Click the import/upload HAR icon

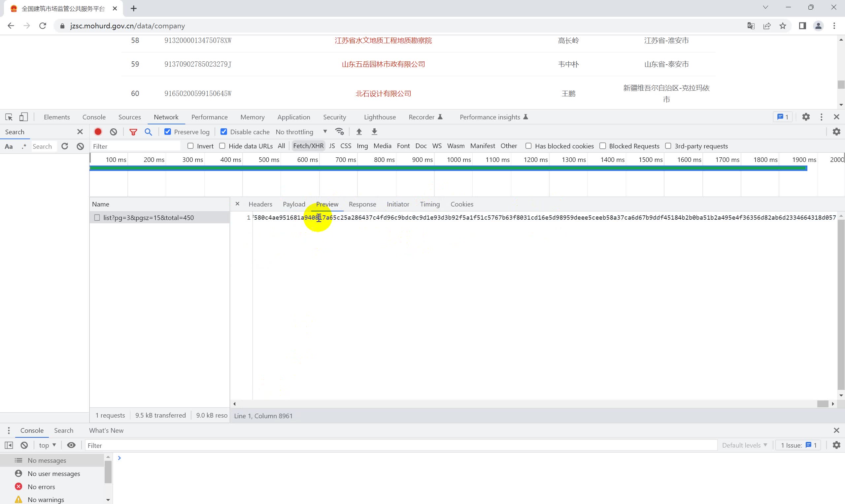(x=359, y=131)
